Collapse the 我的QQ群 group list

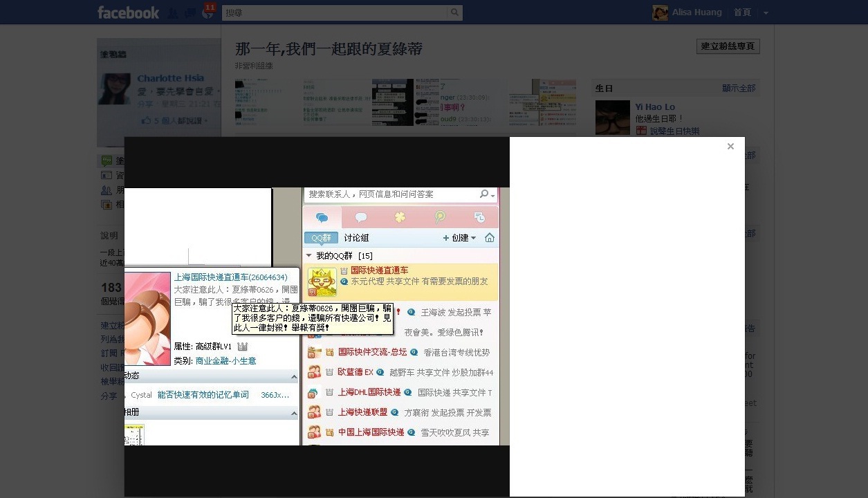pos(309,256)
